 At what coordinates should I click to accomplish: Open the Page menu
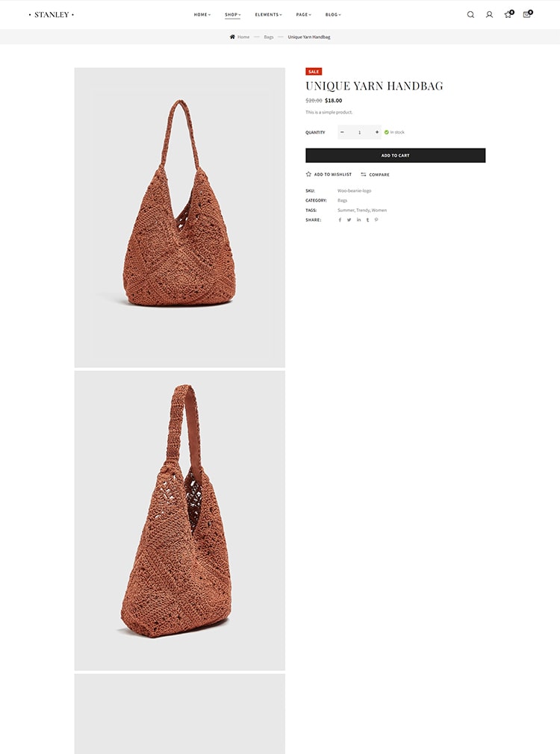[304, 14]
